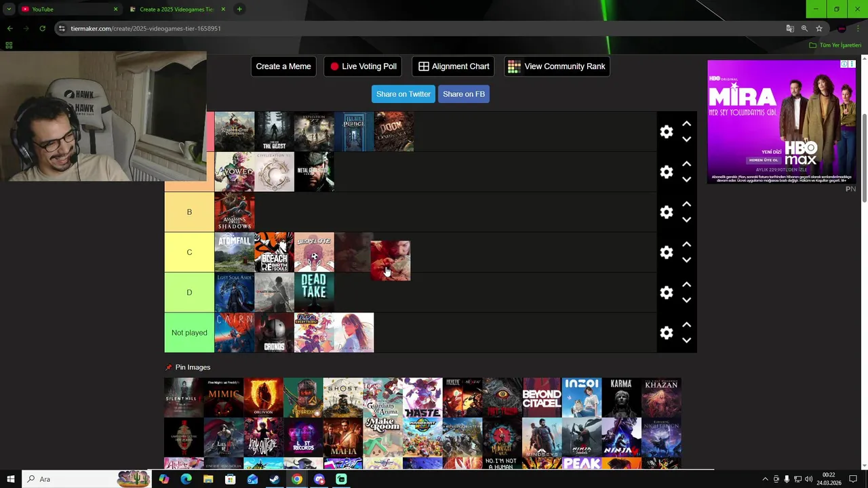This screenshot has height=488, width=868.
Task: Open Microsoft Edge from the taskbar
Action: pos(186,479)
